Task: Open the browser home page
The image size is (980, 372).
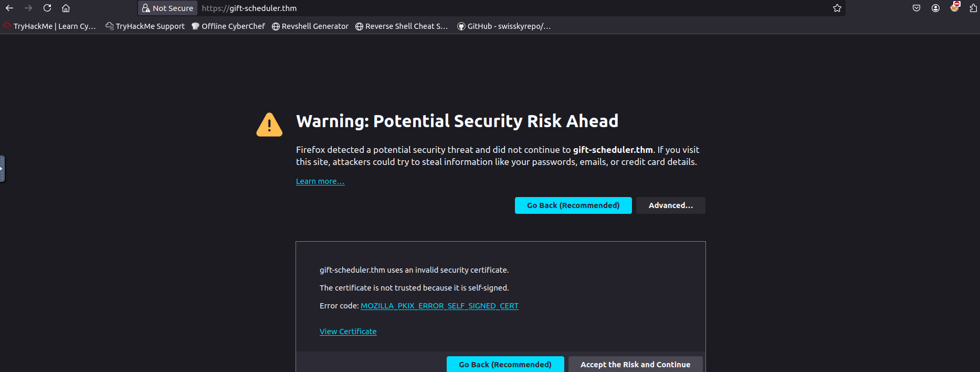Action: [x=65, y=8]
